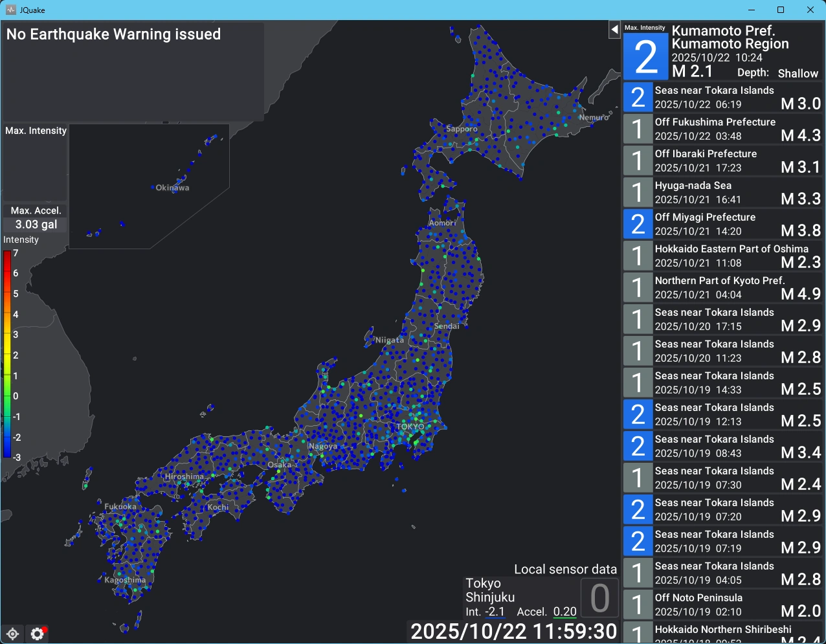Click the JQuake app icon in title bar
The image size is (826, 644).
[x=10, y=10]
